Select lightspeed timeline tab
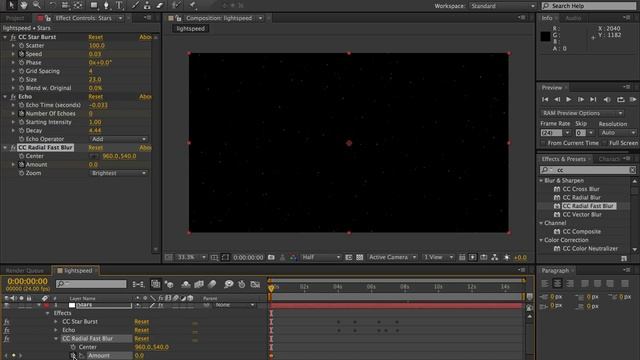Screen dimensions: 640x360 78,270
